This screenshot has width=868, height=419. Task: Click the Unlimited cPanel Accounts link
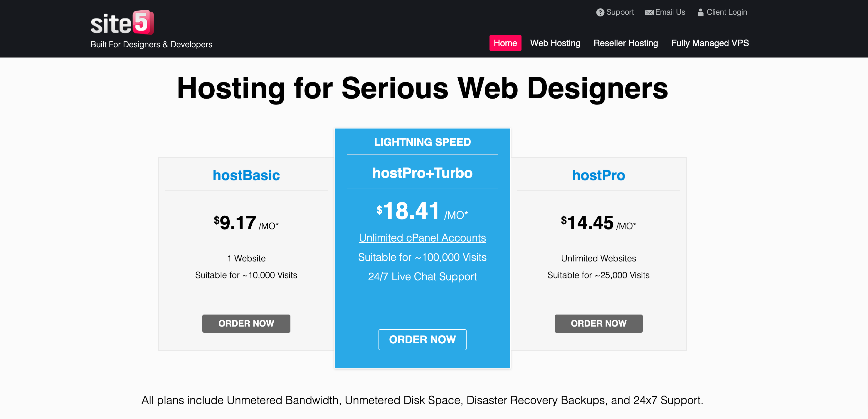(x=422, y=238)
